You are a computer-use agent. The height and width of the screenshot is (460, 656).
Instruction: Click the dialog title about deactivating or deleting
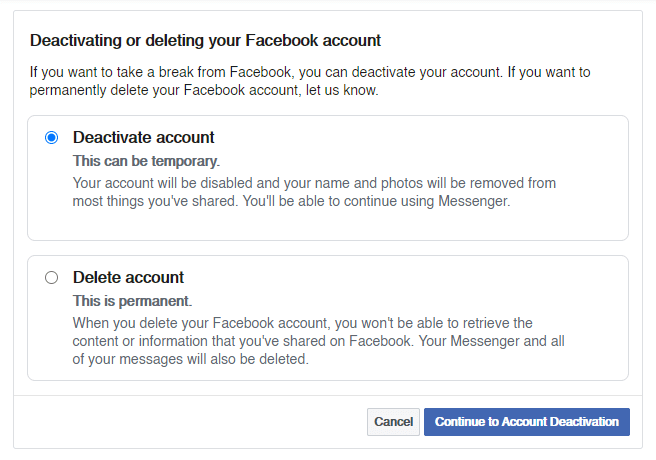tap(205, 41)
